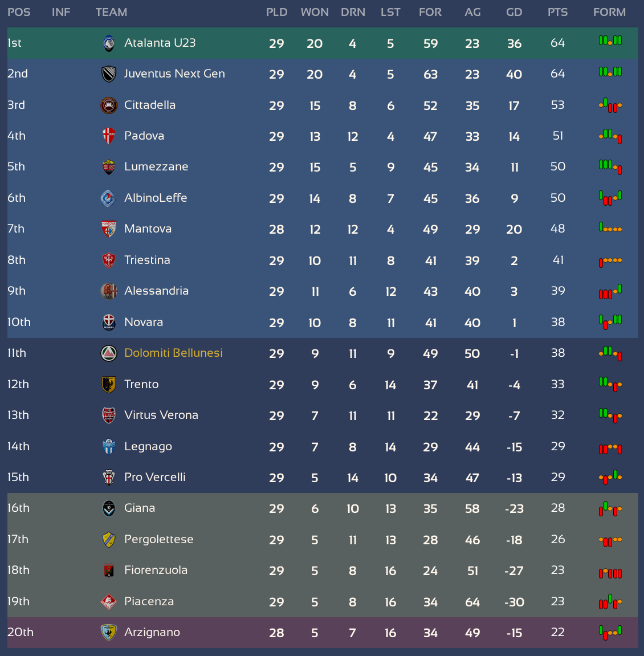Click Alessandria's recent form graphic

(x=610, y=291)
